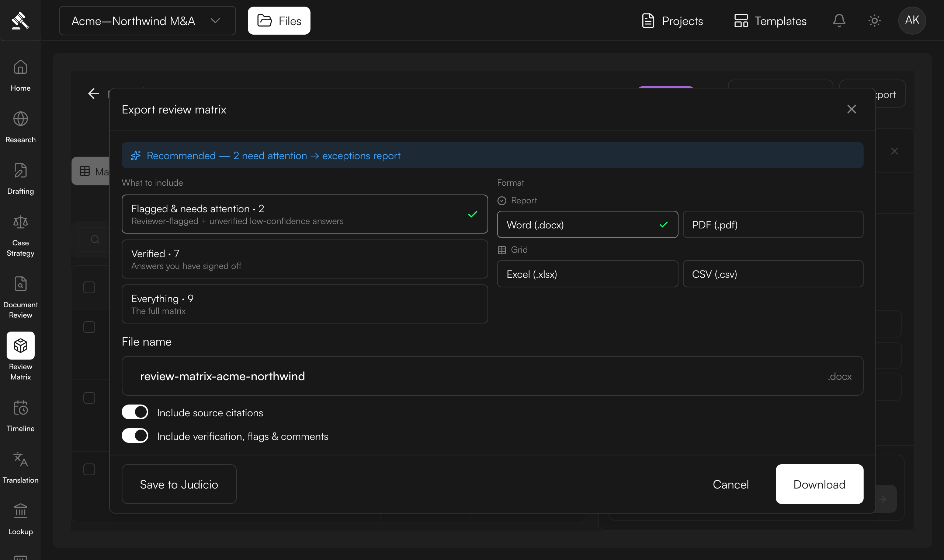Screen dimensions: 944x560
Task: Open Timeline in the sidebar
Action: tap(20, 416)
